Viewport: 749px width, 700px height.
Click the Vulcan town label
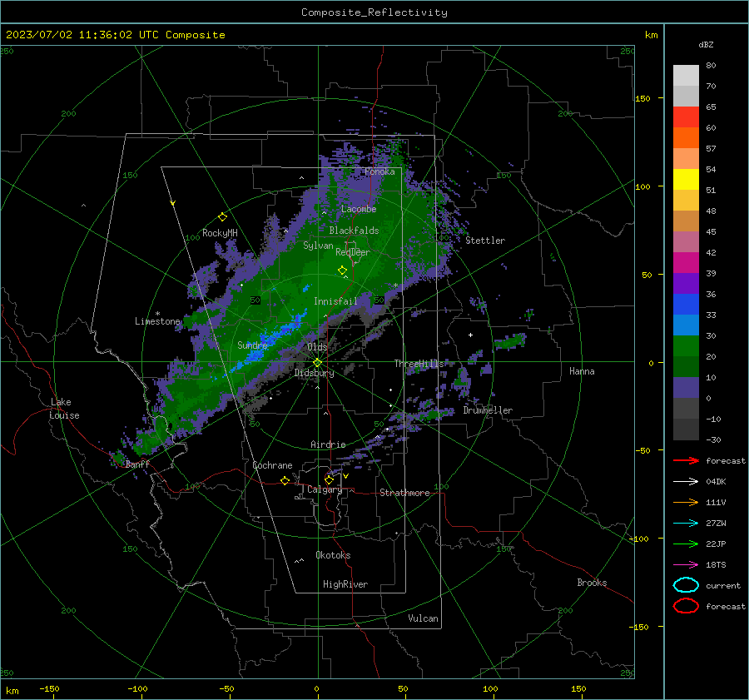tap(423, 618)
